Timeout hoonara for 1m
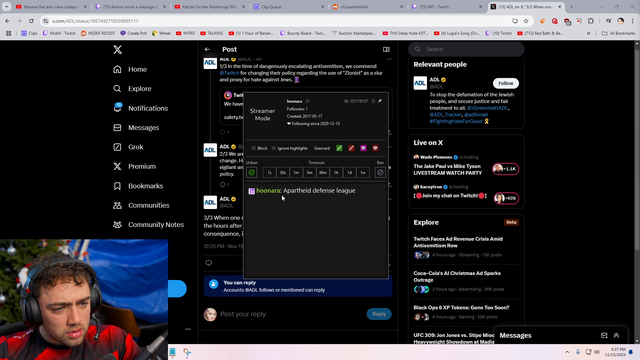 pyautogui.click(x=296, y=173)
